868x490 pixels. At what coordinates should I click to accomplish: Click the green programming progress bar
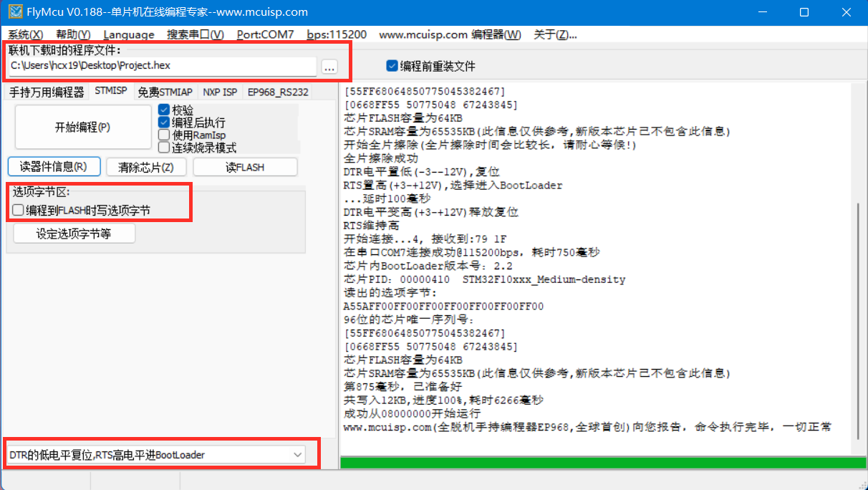[x=602, y=463]
